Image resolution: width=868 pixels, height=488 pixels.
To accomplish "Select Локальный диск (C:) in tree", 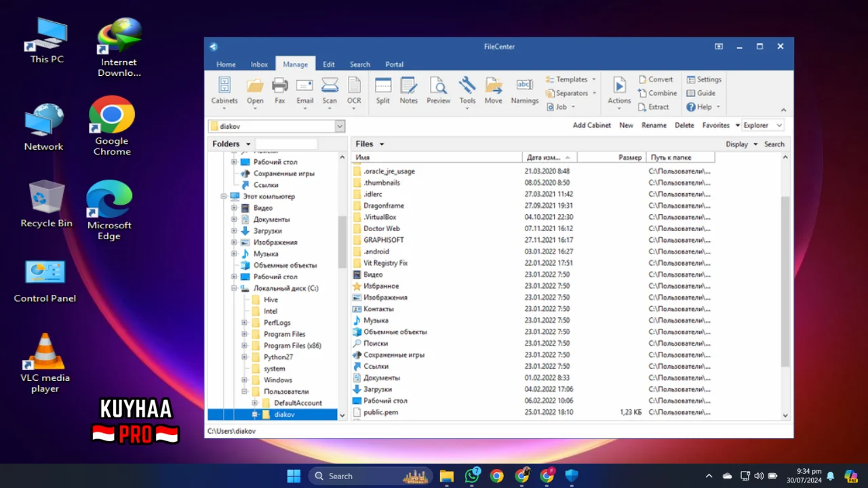I will pos(285,288).
